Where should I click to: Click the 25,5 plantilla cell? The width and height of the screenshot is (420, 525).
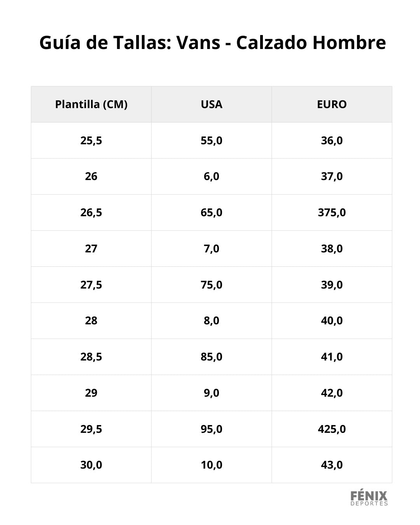(91, 140)
